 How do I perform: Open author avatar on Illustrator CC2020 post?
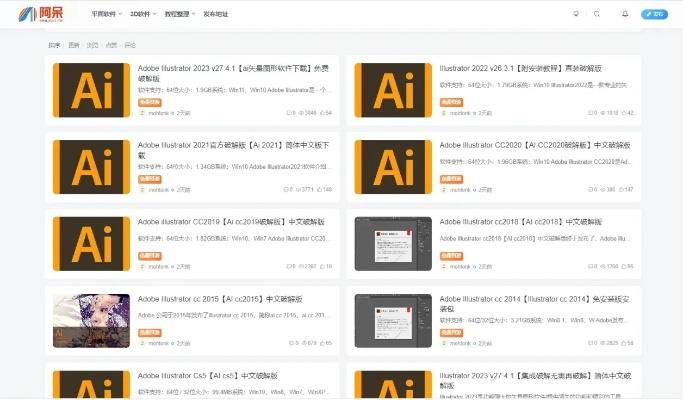pyautogui.click(x=443, y=190)
